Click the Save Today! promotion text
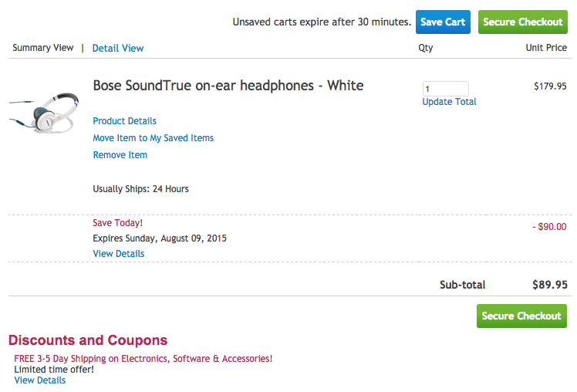 (117, 223)
